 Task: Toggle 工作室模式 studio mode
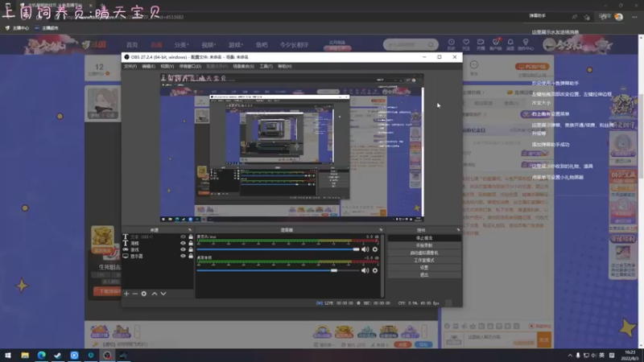click(x=424, y=260)
